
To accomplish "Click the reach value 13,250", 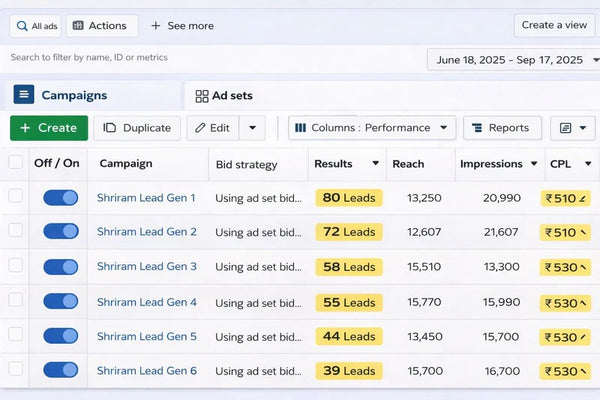I will 424,198.
